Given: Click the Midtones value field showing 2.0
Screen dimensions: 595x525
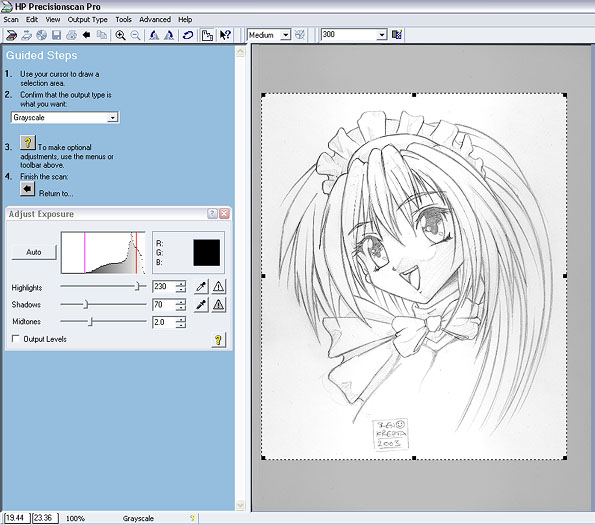Looking at the screenshot, I should pos(164,322).
